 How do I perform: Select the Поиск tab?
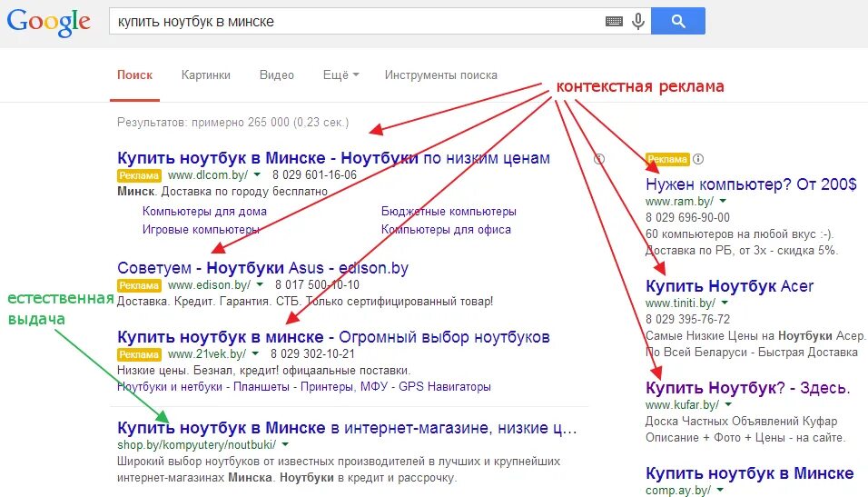(x=134, y=75)
